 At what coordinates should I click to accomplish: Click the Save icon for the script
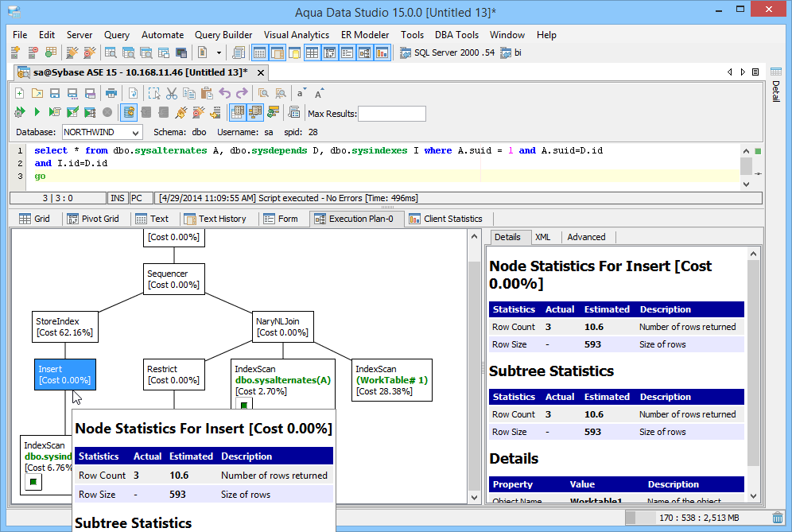54,93
